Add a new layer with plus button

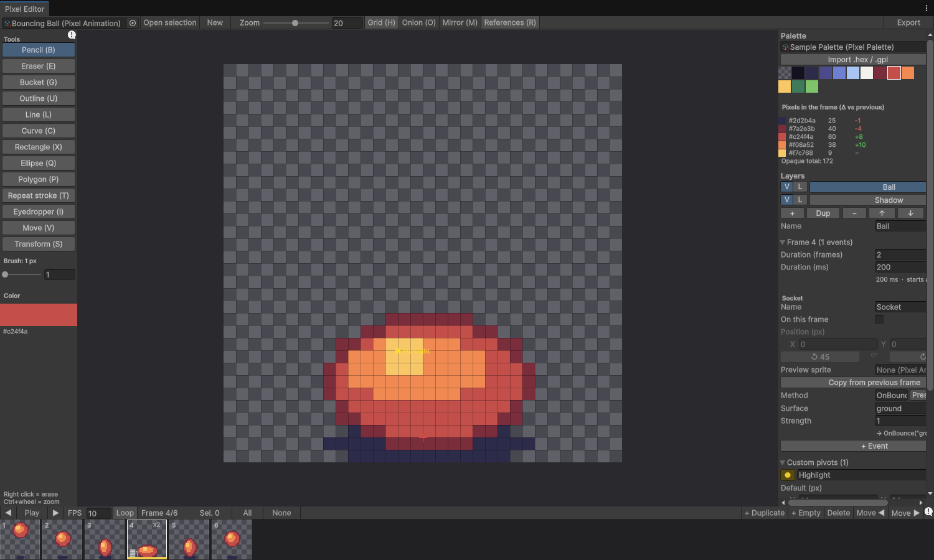point(792,213)
